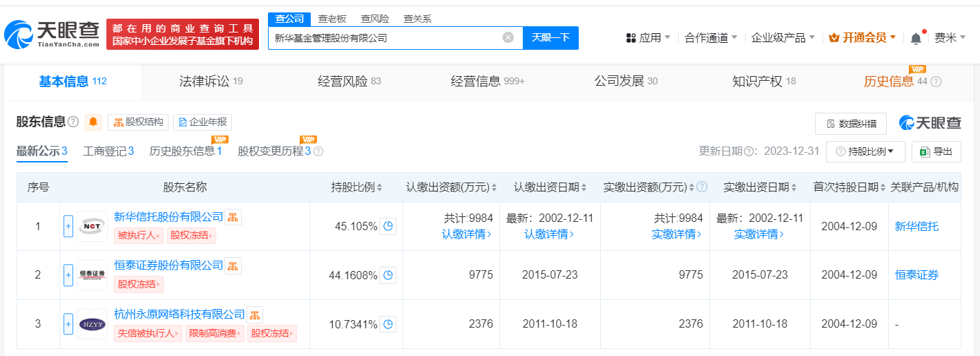Click the 股权结构 button

pyautogui.click(x=140, y=122)
